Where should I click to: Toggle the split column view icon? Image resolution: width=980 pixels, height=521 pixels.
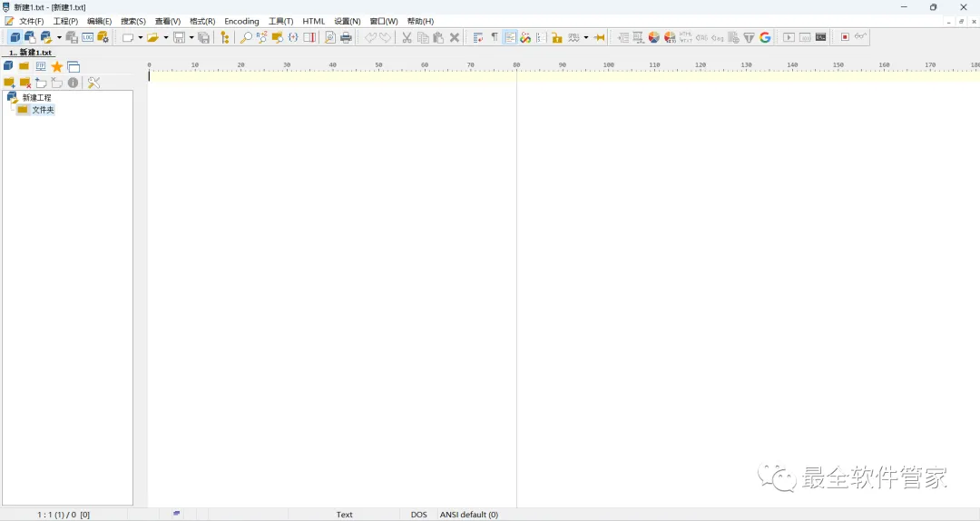point(309,37)
